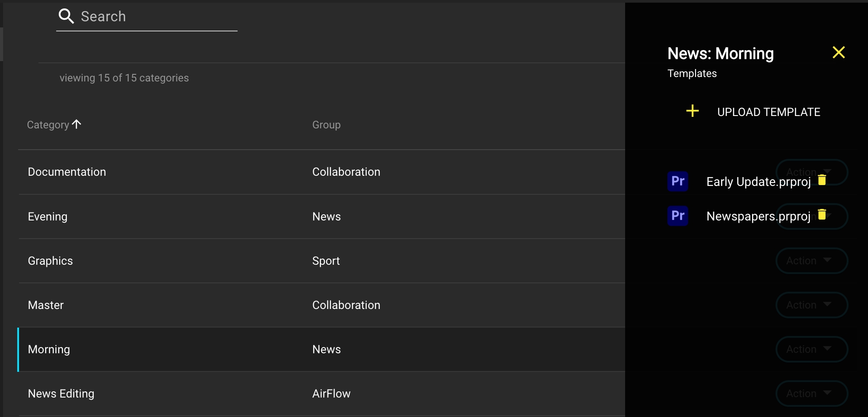This screenshot has height=417, width=868.
Task: Click the UPLOAD TEMPLATE button
Action: click(768, 112)
